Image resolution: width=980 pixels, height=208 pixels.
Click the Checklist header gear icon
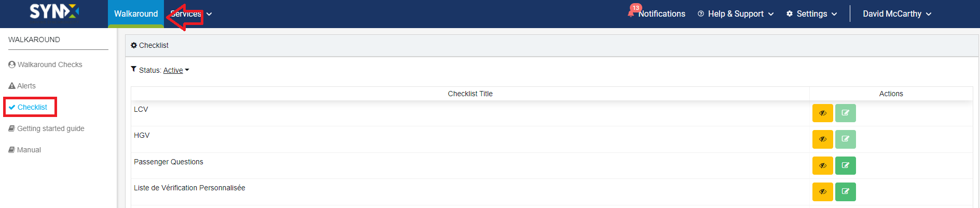pyautogui.click(x=134, y=45)
